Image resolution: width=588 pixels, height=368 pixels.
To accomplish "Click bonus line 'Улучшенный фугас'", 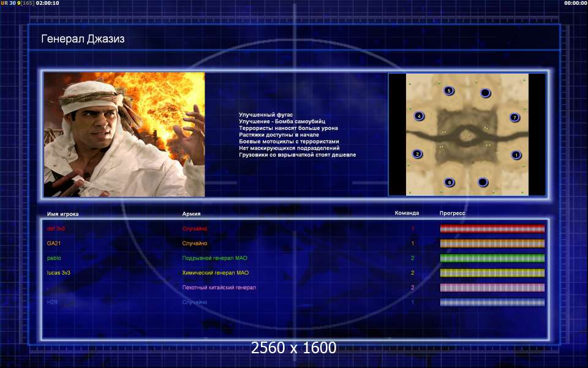I will click(x=266, y=115).
